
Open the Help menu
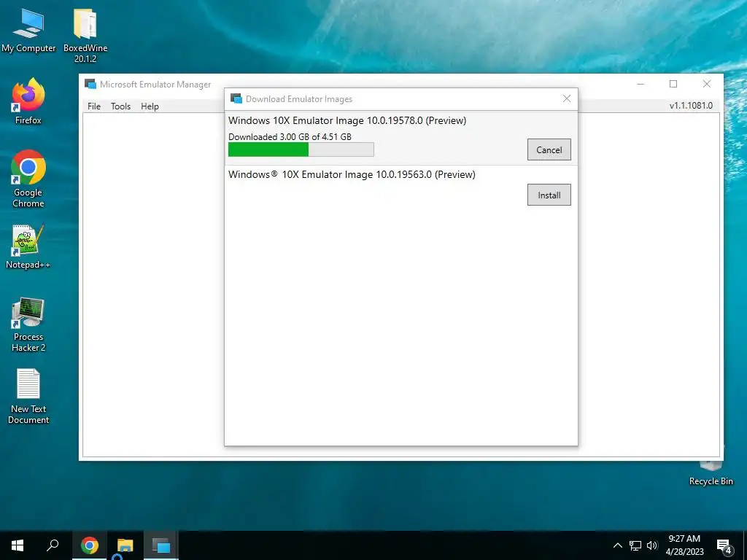[150, 106]
